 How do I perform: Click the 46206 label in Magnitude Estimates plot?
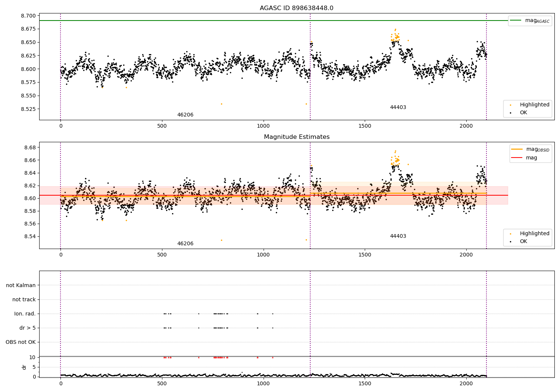[x=185, y=244]
